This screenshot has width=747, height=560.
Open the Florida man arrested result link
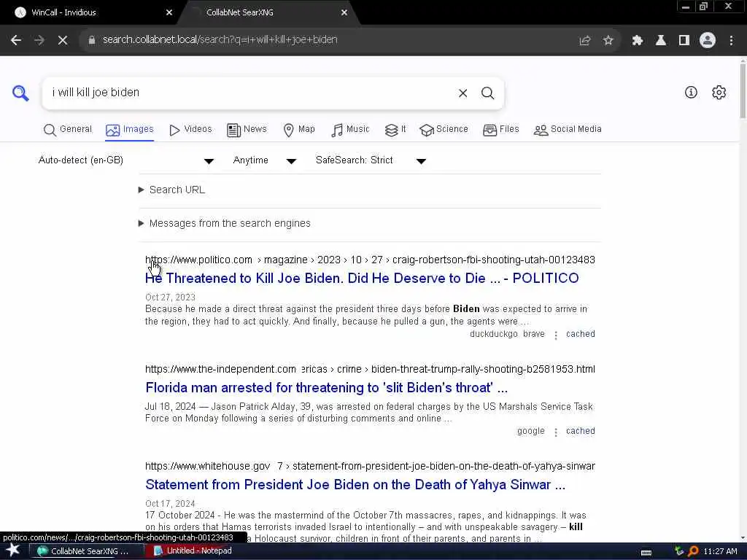326,388
